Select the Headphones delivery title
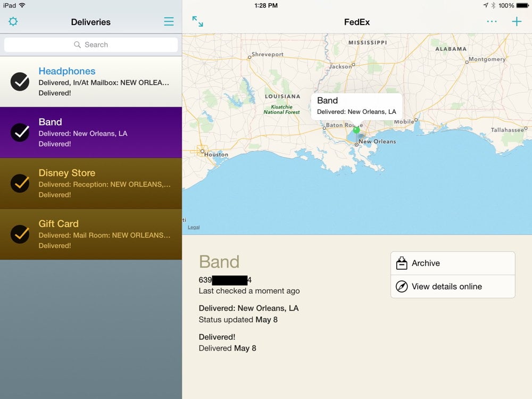The width and height of the screenshot is (532, 399). (67, 71)
